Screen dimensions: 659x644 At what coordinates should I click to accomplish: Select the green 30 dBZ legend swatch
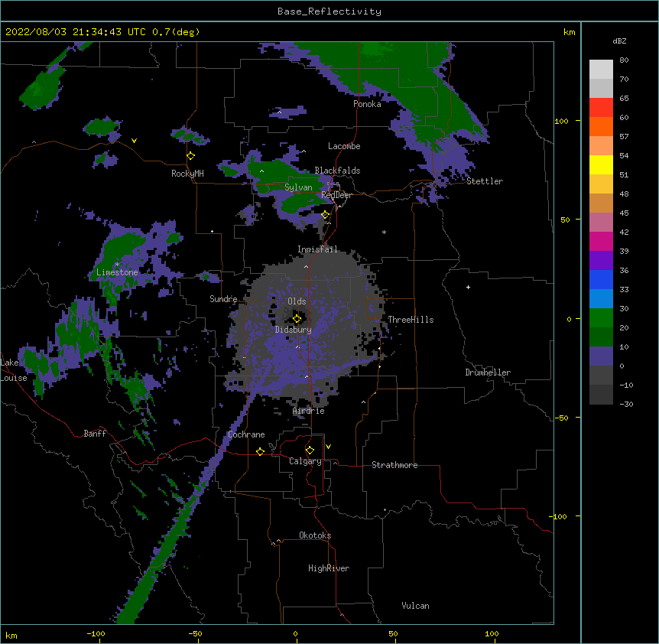601,318
